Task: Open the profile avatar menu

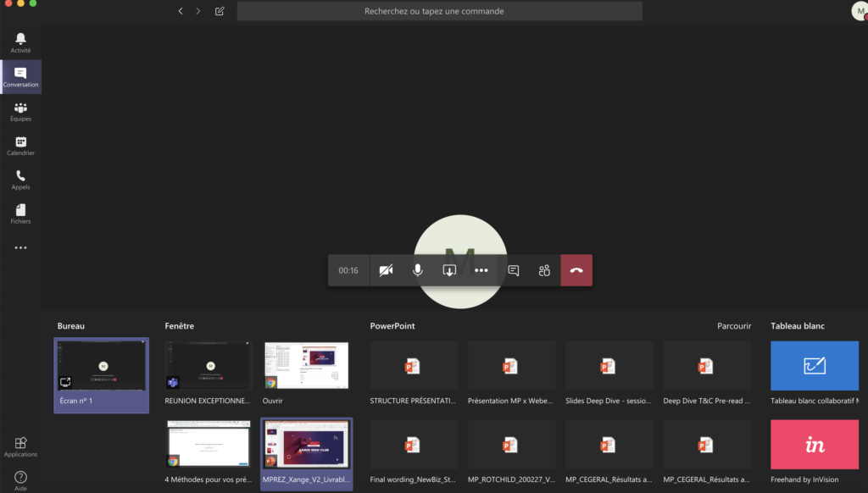Action: coord(860,11)
